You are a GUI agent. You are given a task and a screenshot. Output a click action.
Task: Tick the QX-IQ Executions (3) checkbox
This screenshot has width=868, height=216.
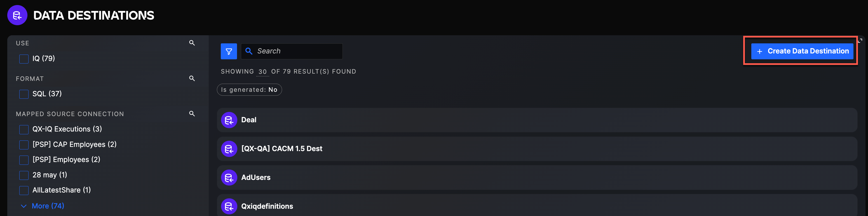point(24,129)
